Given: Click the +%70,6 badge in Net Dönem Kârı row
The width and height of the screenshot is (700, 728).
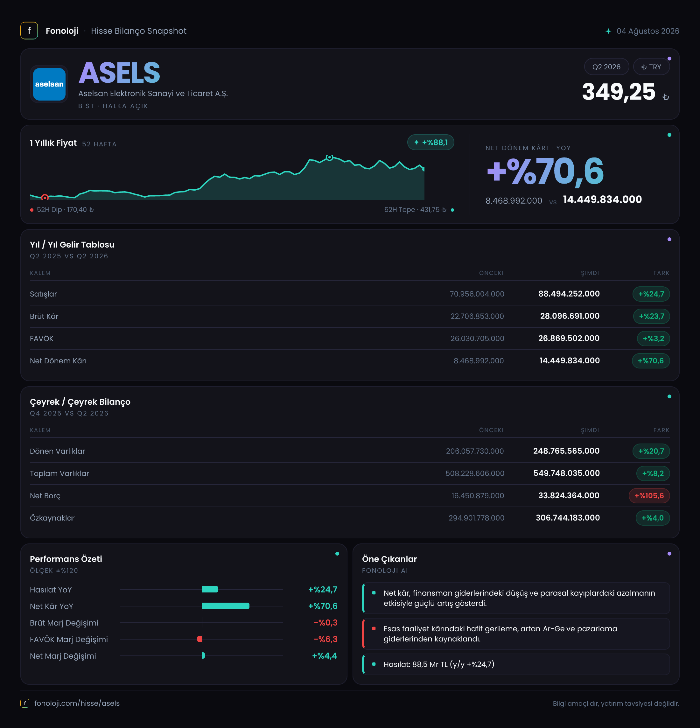Looking at the screenshot, I should (651, 360).
